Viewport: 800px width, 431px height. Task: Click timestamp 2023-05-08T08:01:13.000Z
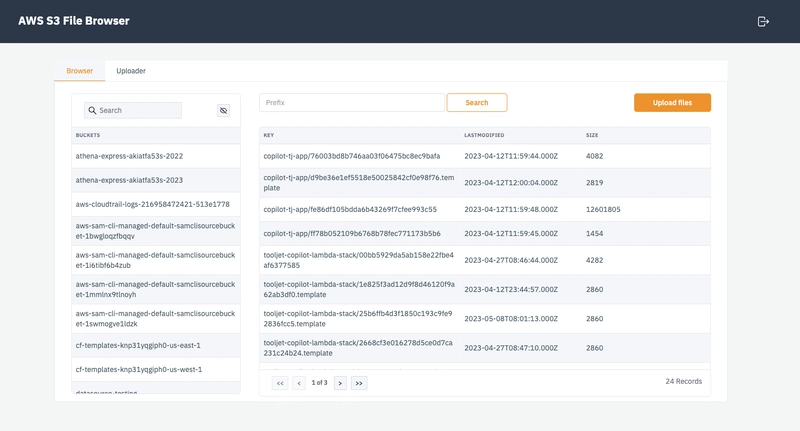[511, 318]
